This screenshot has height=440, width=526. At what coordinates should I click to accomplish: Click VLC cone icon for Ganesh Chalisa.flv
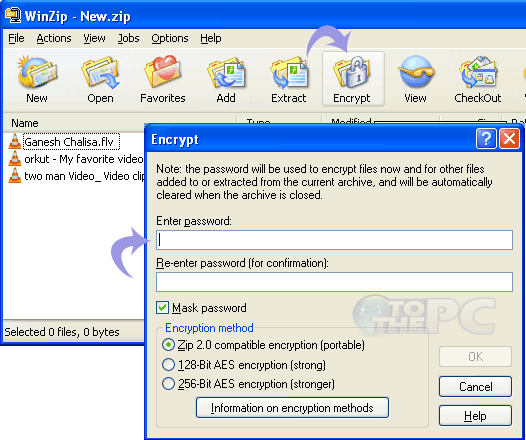(x=14, y=141)
